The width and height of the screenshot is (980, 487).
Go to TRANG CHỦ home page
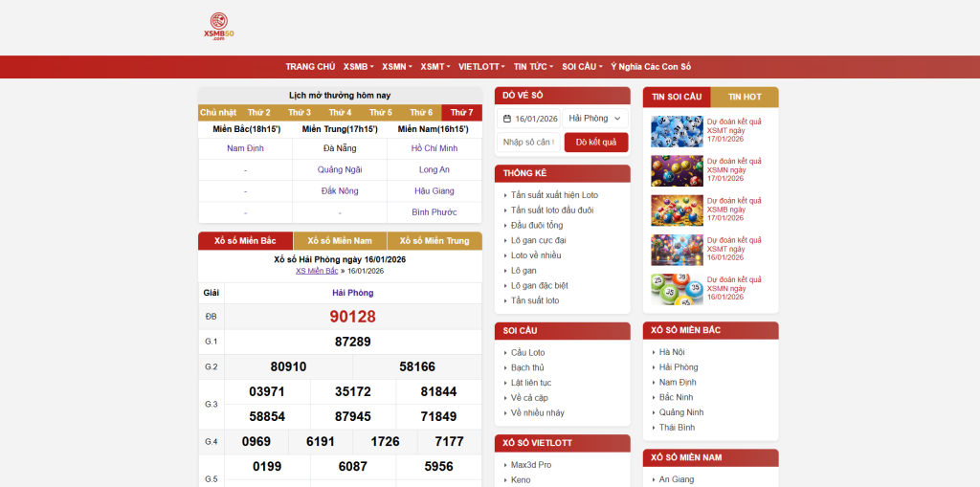coord(310,67)
